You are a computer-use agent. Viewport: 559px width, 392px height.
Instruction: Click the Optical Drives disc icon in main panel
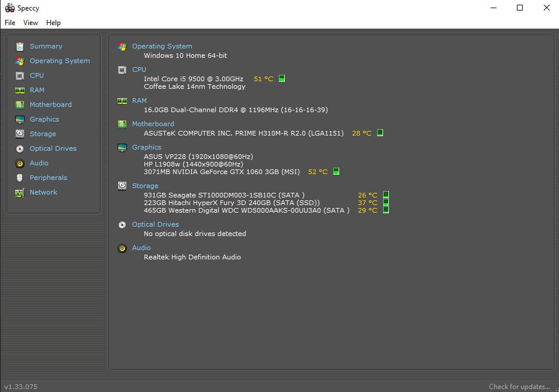click(122, 225)
